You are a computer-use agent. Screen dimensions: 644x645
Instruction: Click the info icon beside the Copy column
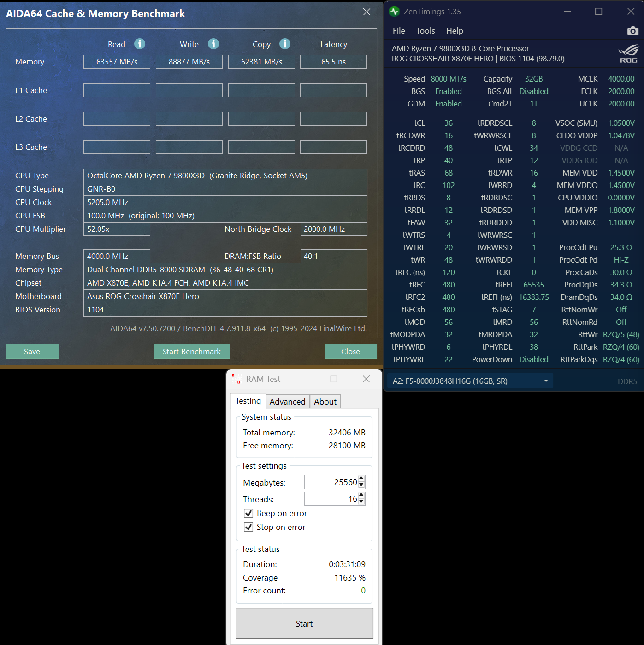(x=285, y=44)
